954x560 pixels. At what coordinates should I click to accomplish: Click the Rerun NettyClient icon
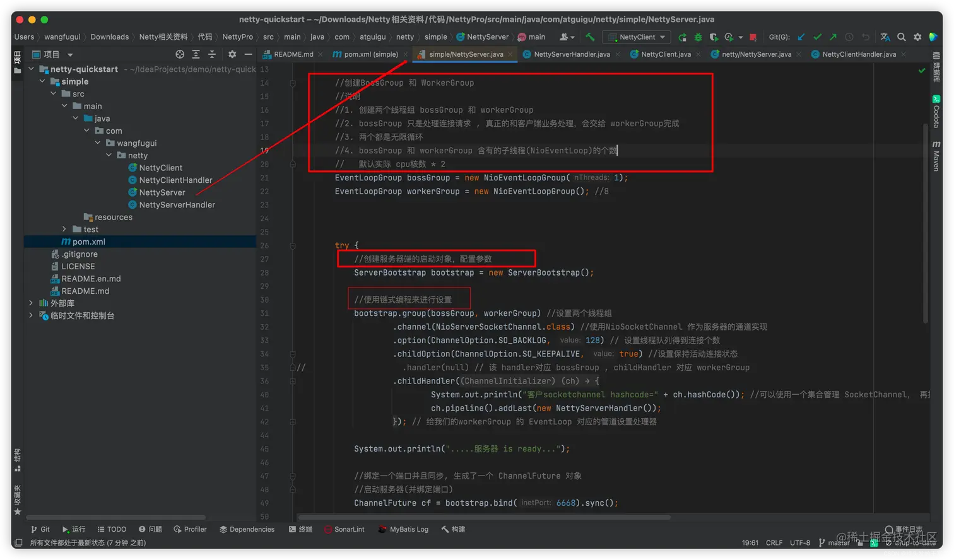point(683,37)
